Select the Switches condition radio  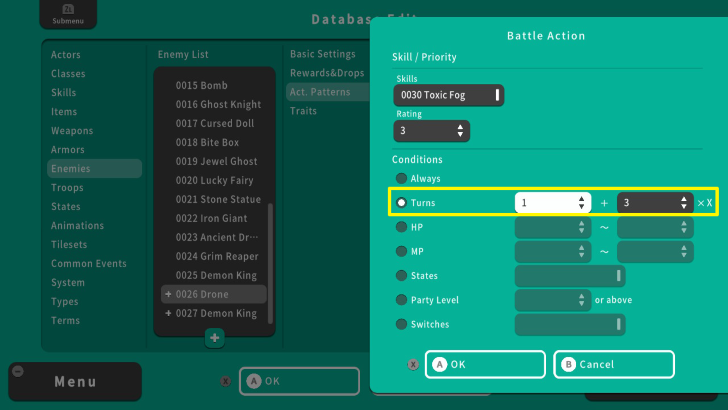pyautogui.click(x=401, y=324)
